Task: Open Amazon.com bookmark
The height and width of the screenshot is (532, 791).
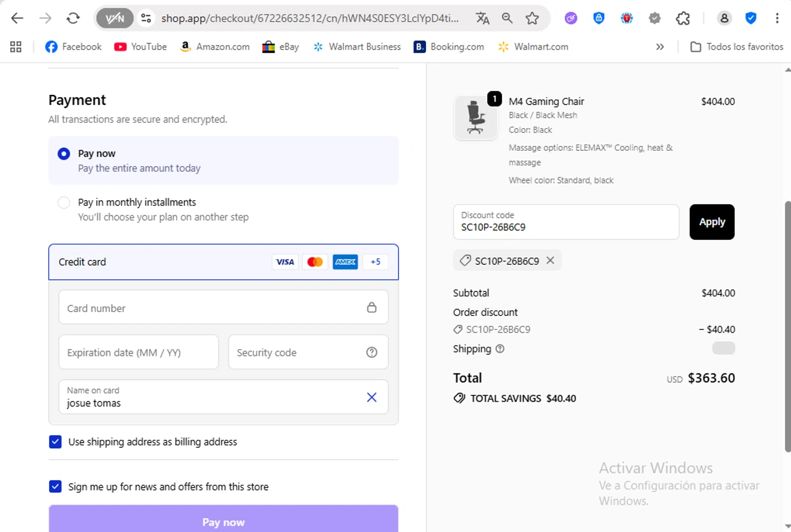Action: [x=215, y=47]
